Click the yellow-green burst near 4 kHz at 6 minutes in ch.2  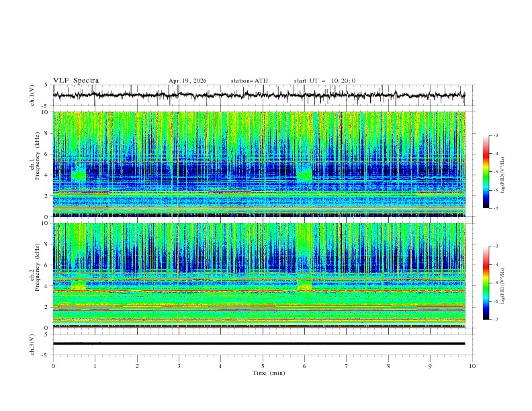[304, 285]
